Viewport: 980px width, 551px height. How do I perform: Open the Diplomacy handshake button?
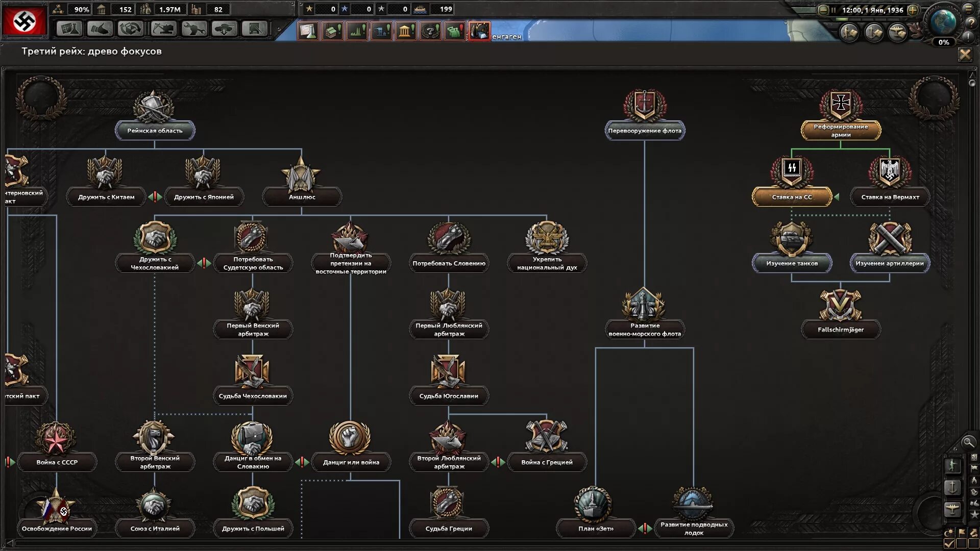(100, 29)
